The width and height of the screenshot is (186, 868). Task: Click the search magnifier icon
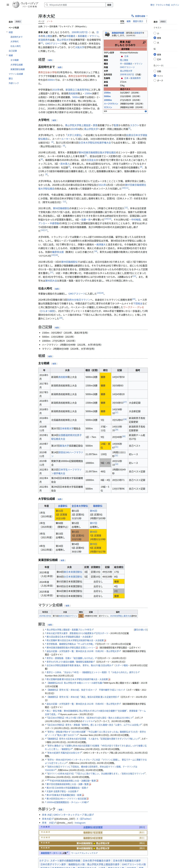(x=47, y=5)
